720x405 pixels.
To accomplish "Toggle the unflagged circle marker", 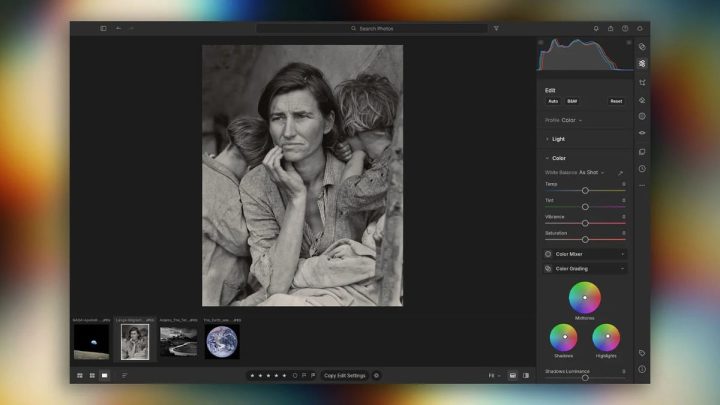I will [x=295, y=376].
